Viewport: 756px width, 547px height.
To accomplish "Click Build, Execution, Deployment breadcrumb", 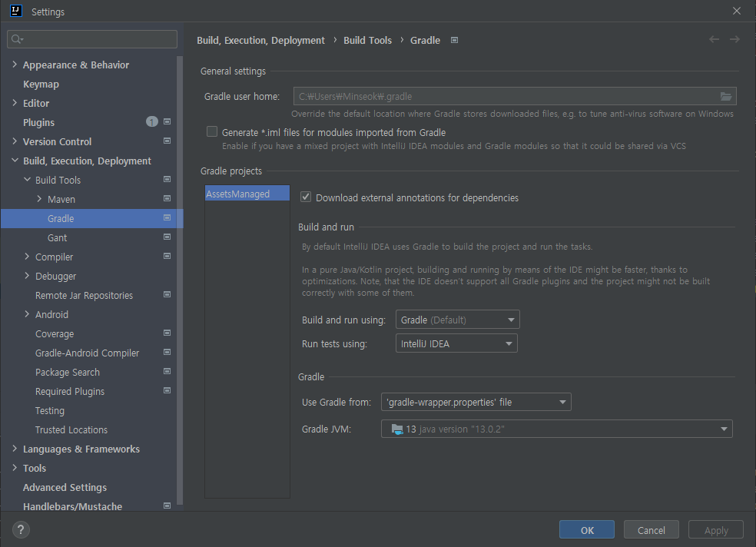I will coord(261,41).
